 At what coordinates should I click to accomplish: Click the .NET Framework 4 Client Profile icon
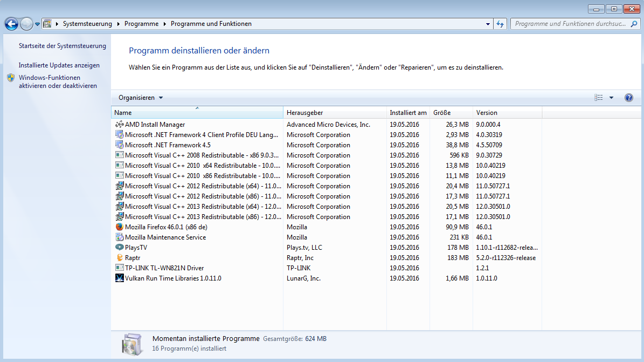(x=120, y=134)
